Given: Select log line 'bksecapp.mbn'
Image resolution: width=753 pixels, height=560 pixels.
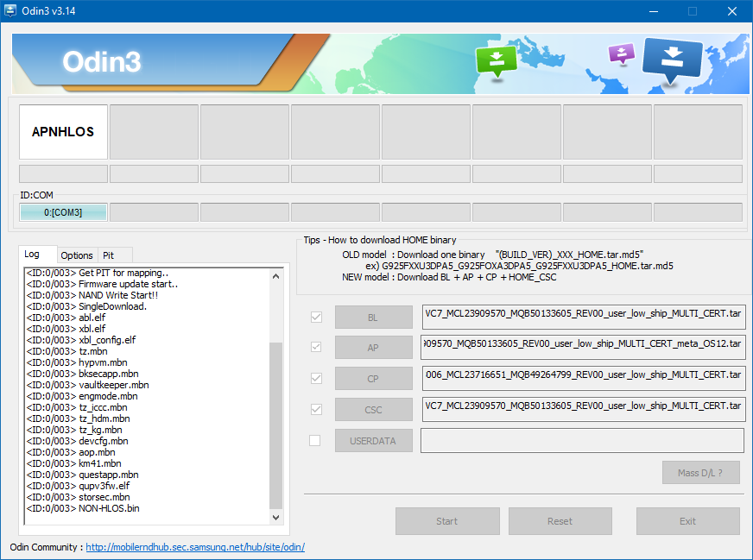Looking at the screenshot, I should click(x=82, y=374).
